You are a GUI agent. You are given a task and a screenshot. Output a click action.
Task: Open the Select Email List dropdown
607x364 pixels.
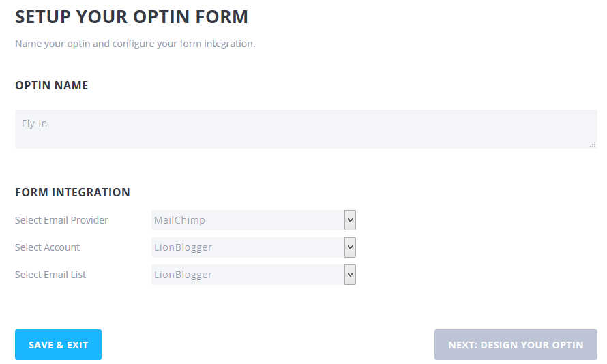[x=253, y=275]
